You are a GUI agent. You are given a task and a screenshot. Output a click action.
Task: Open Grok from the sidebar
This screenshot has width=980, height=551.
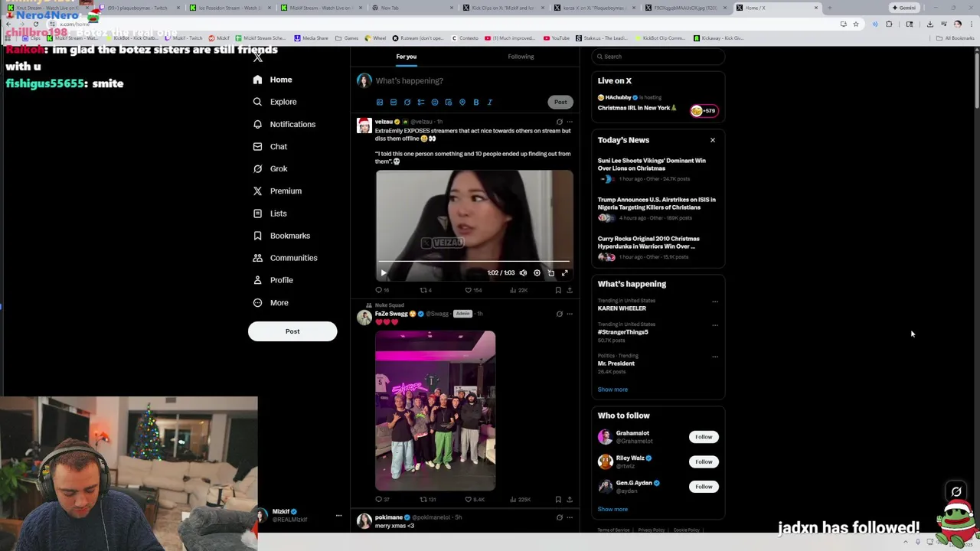click(x=270, y=168)
